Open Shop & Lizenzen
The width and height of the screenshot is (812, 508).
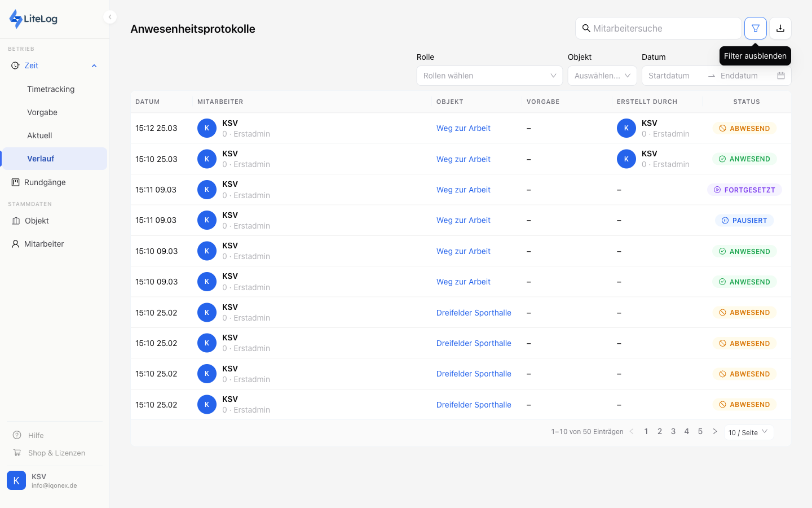pos(56,453)
